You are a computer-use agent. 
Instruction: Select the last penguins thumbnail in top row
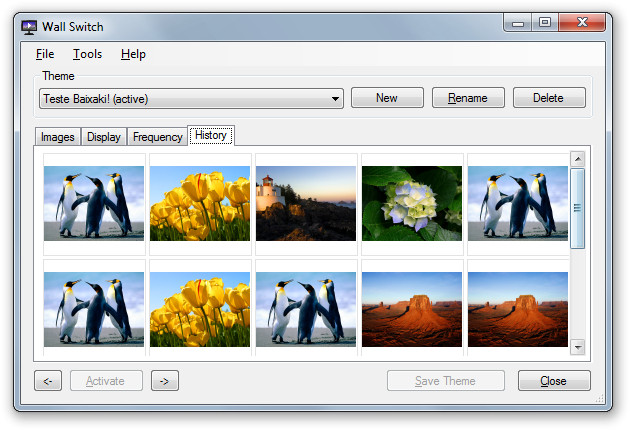[x=518, y=204]
